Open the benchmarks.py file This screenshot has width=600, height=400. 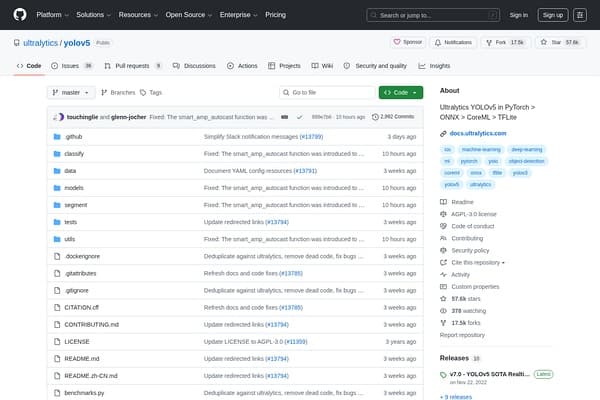tap(84, 393)
